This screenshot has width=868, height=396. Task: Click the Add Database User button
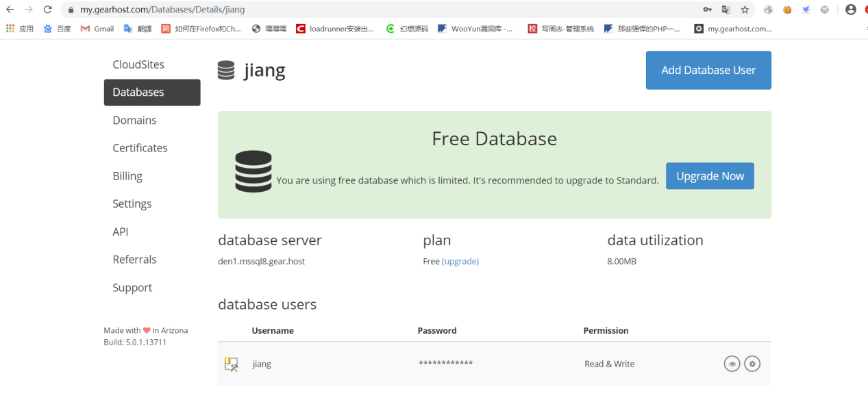pyautogui.click(x=708, y=70)
